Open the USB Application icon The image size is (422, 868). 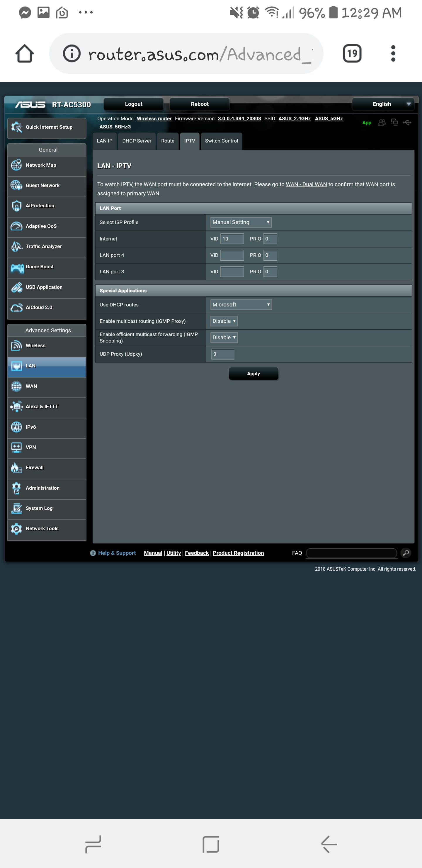(16, 287)
